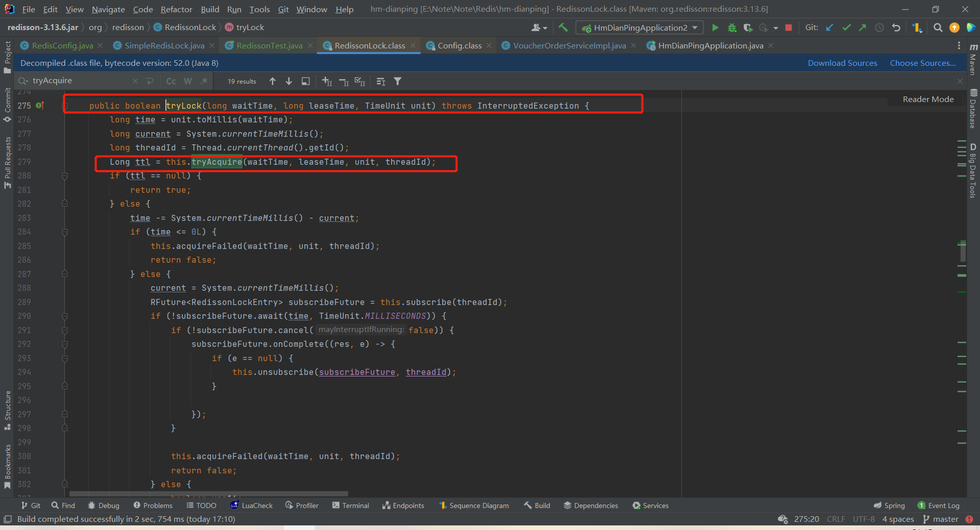980x530 pixels.
Task: Toggle Match Case (Cc) in search
Action: [x=171, y=81]
